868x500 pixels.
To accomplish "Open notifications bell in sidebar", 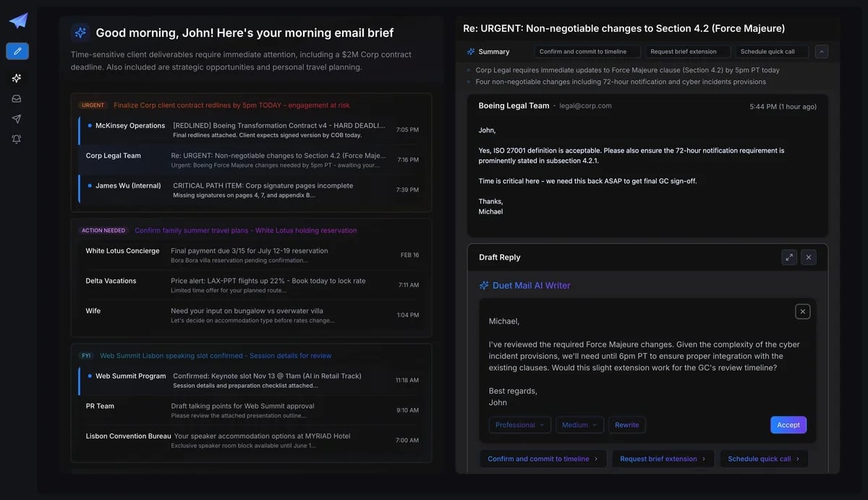I will 17,139.
